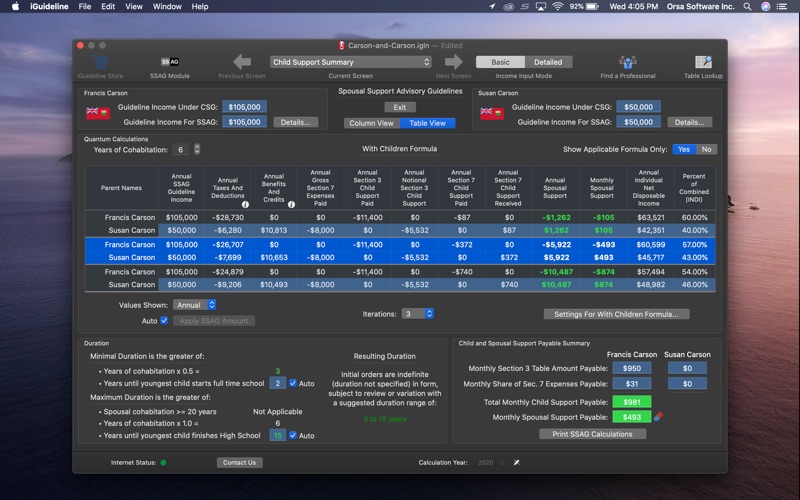This screenshot has width=800, height=500.
Task: Toggle the quantum calculations Auto checkbox
Action: [x=164, y=320]
